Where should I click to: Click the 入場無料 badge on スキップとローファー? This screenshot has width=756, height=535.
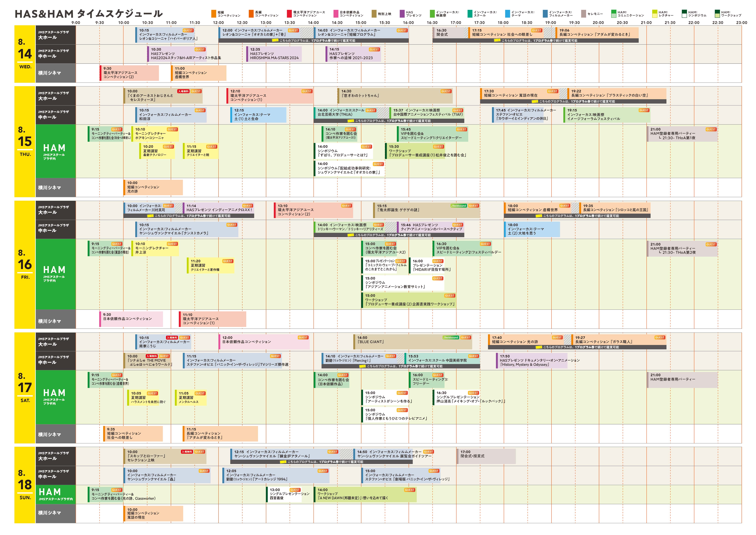tap(187, 452)
